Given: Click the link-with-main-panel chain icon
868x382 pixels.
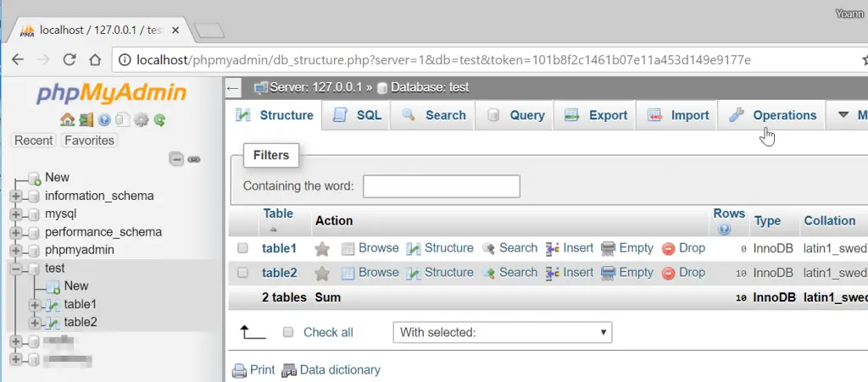Looking at the screenshot, I should point(193,158).
